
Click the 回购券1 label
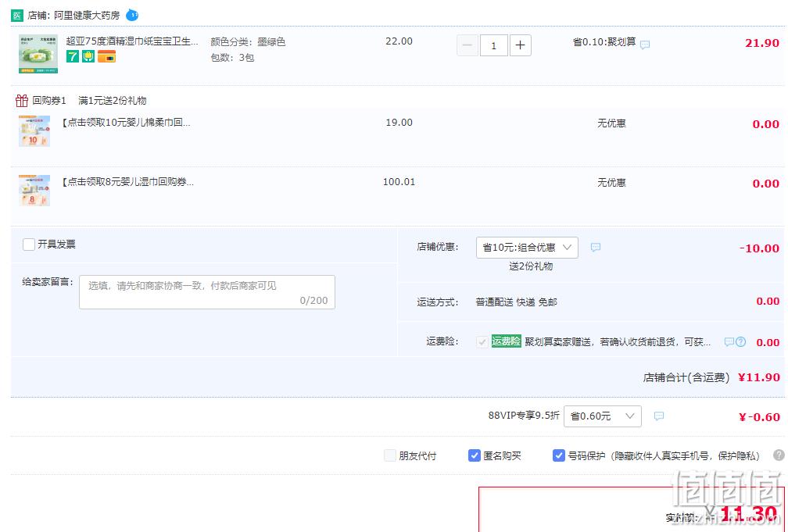[49, 101]
